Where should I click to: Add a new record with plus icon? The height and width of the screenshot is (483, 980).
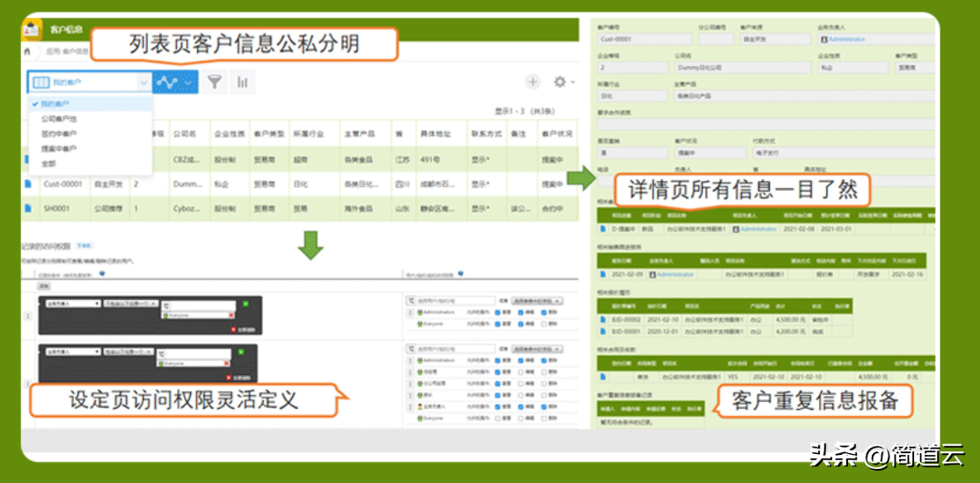(532, 81)
